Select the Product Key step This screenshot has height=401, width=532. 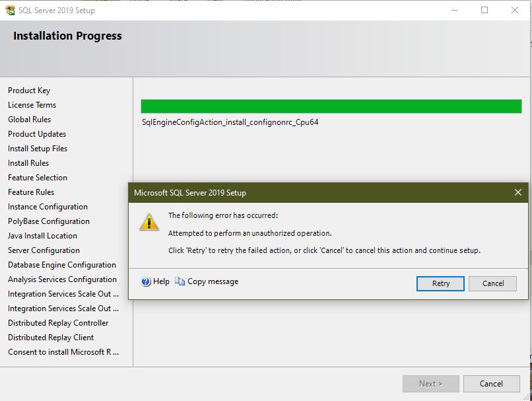29,91
